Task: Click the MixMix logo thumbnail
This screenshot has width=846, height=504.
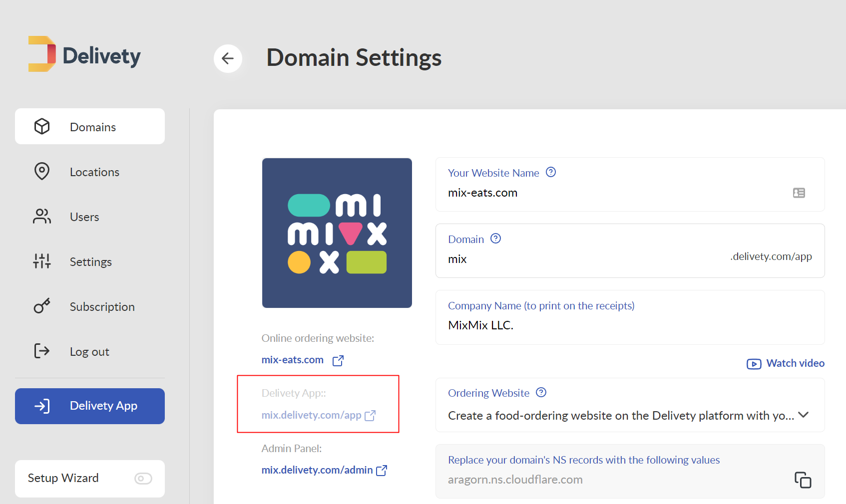Action: click(337, 233)
